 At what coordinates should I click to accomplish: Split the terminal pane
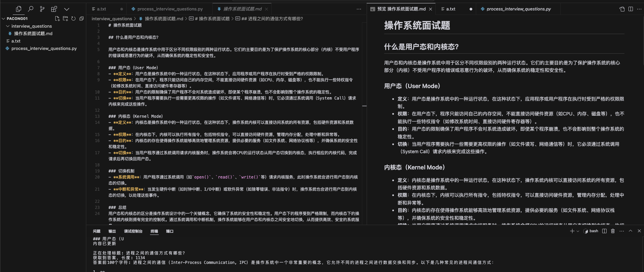604,231
